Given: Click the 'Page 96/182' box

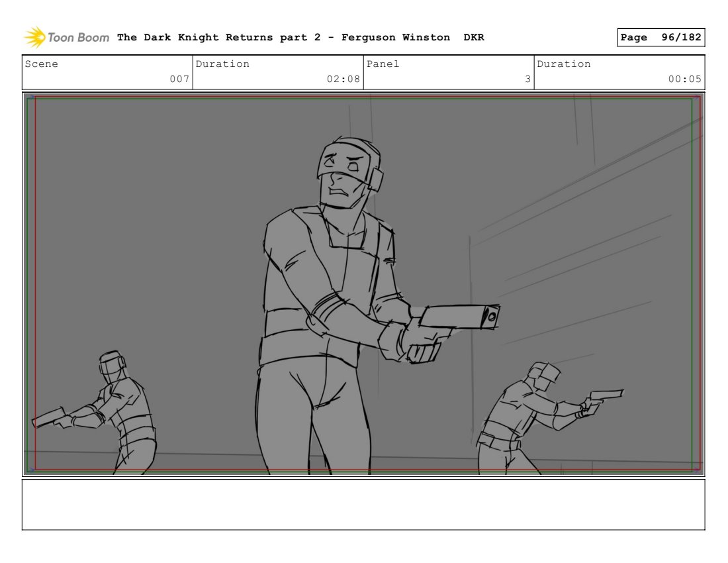Looking at the screenshot, I should tap(660, 37).
